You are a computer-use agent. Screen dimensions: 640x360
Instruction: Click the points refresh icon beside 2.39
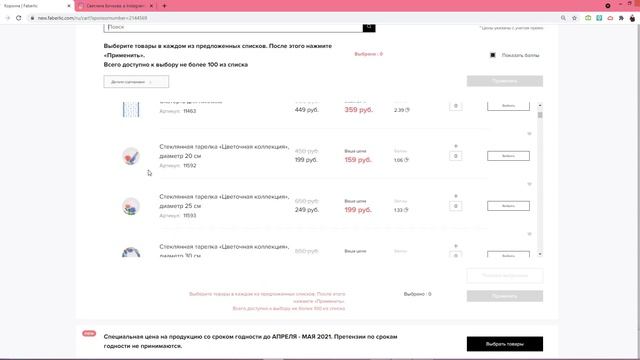pos(407,110)
